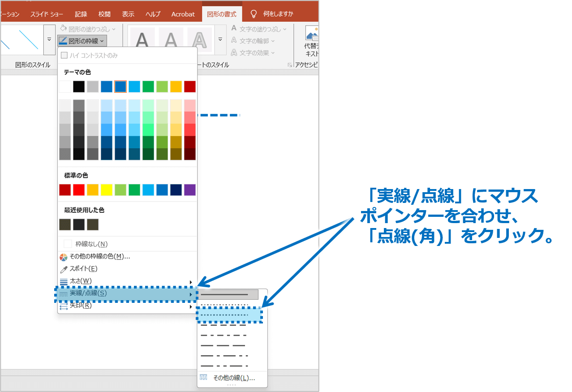
Task: Switch to the 校閲 tab
Action: coord(104,14)
